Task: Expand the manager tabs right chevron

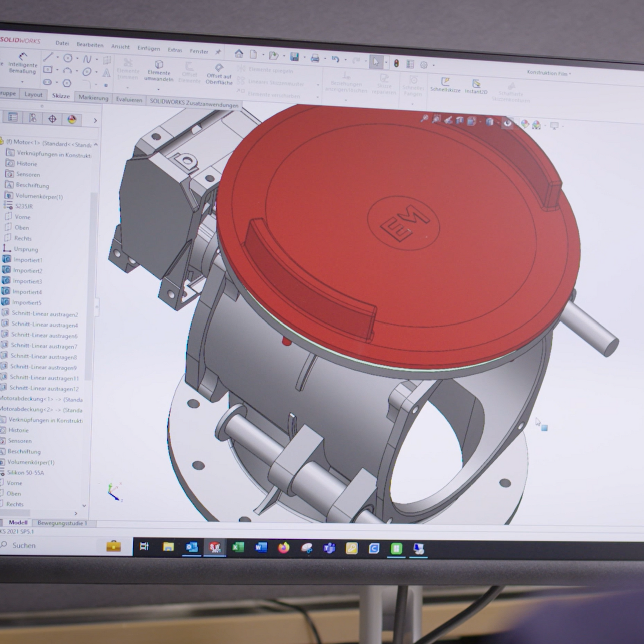Action: (95, 121)
